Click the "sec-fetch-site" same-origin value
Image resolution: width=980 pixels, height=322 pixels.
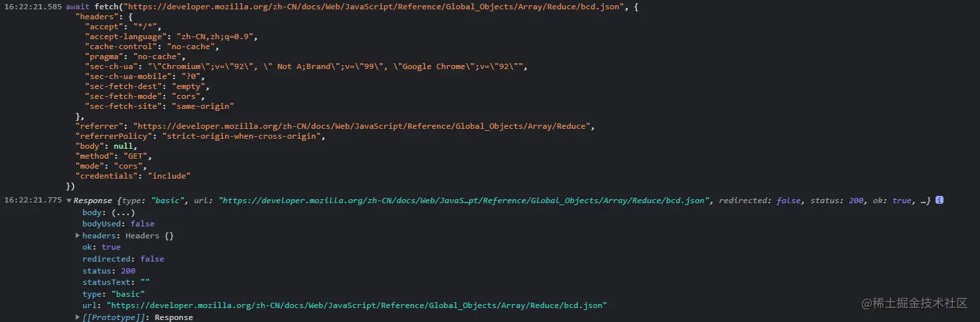pyautogui.click(x=202, y=106)
